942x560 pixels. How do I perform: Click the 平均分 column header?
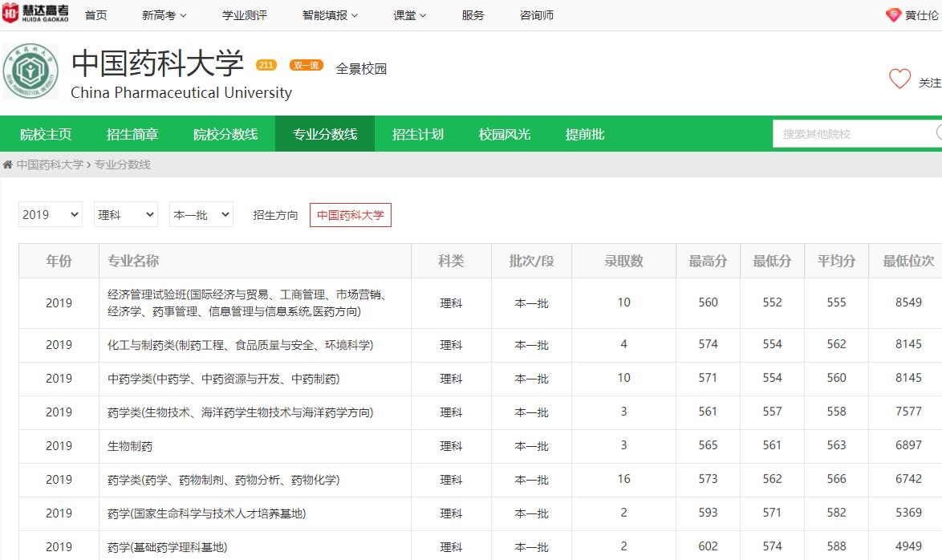click(x=836, y=261)
